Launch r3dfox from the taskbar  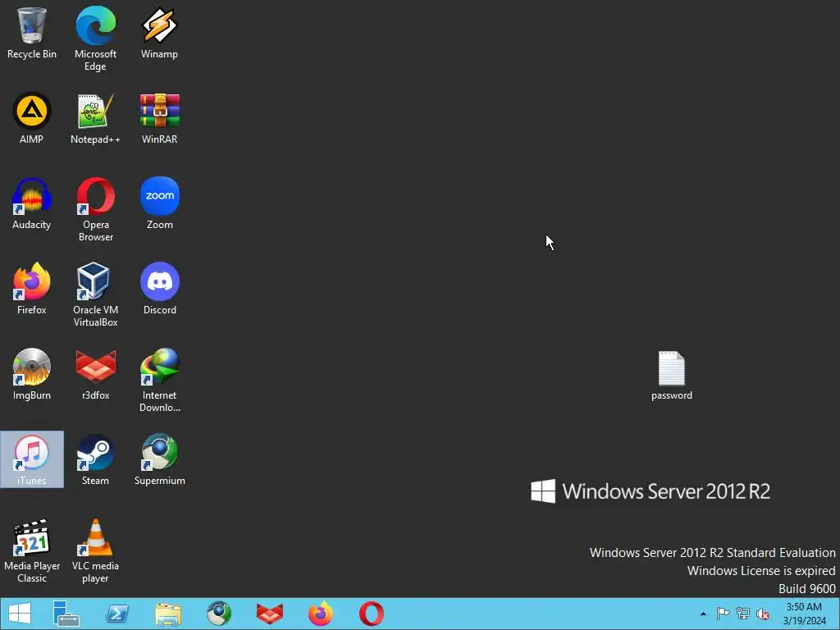click(269, 614)
